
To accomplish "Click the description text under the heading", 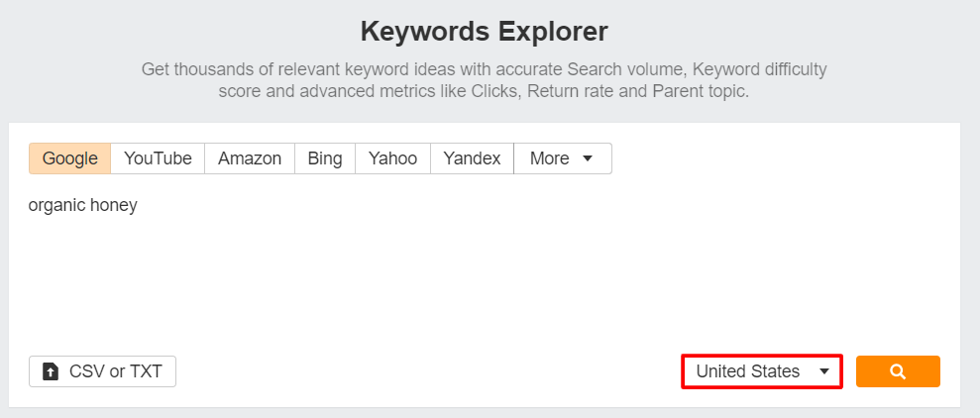I will point(484,80).
